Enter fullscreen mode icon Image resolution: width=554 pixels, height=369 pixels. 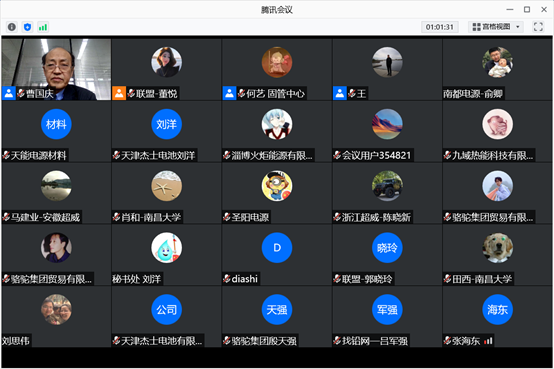point(538,27)
